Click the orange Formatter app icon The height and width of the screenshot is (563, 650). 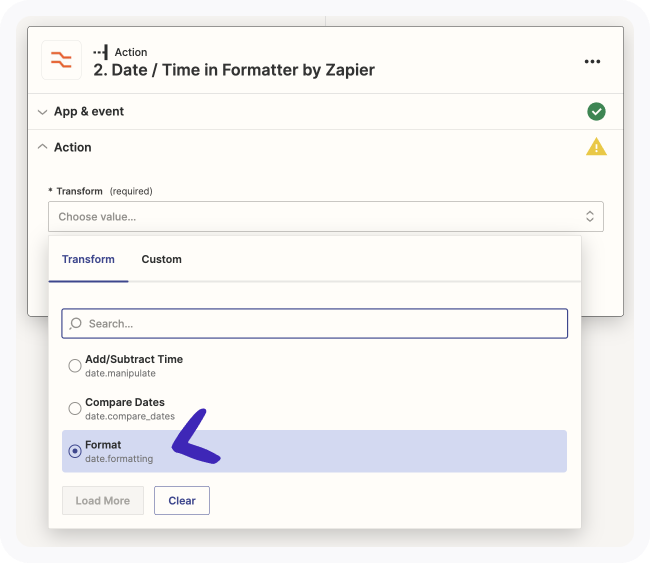(x=61, y=60)
